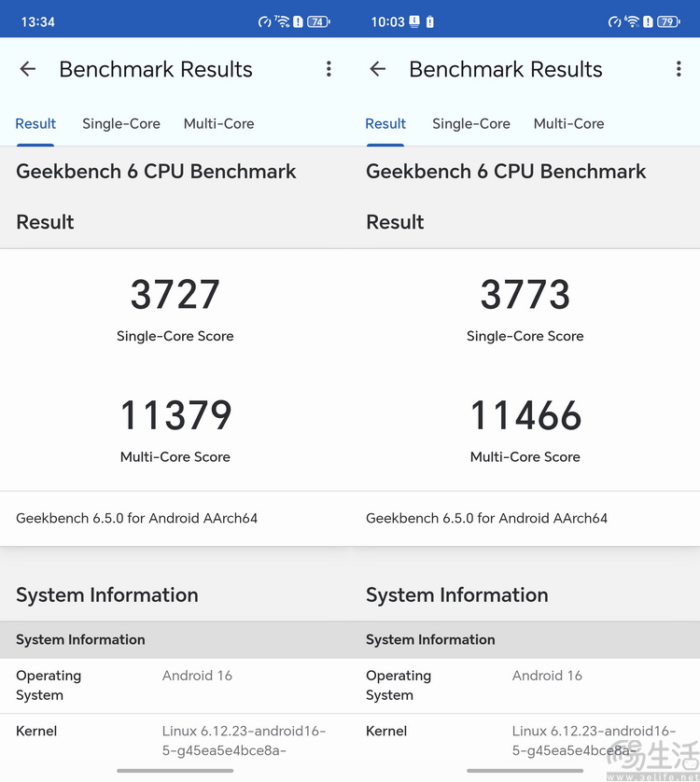Select Result tab on left screen
Image resolution: width=700 pixels, height=782 pixels.
(35, 124)
